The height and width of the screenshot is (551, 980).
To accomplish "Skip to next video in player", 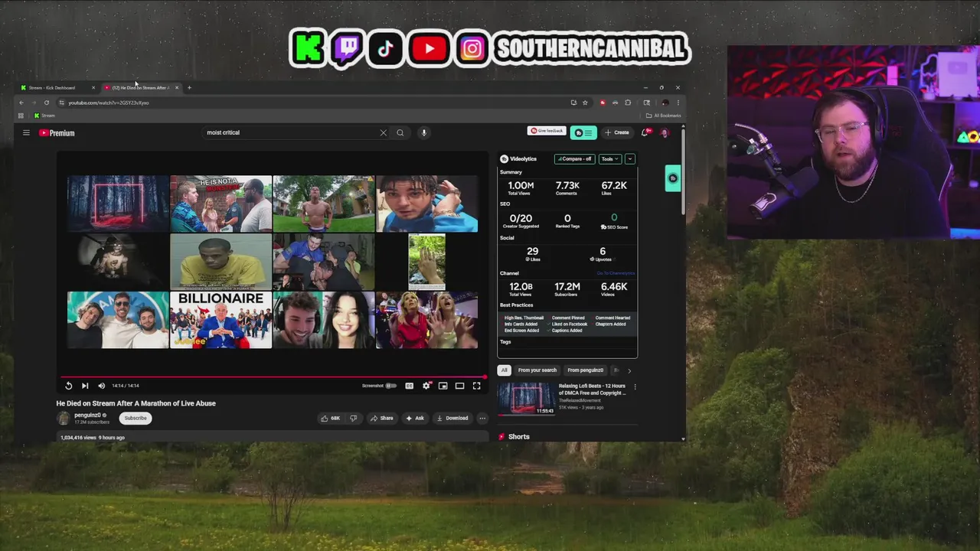I will pyautogui.click(x=85, y=386).
